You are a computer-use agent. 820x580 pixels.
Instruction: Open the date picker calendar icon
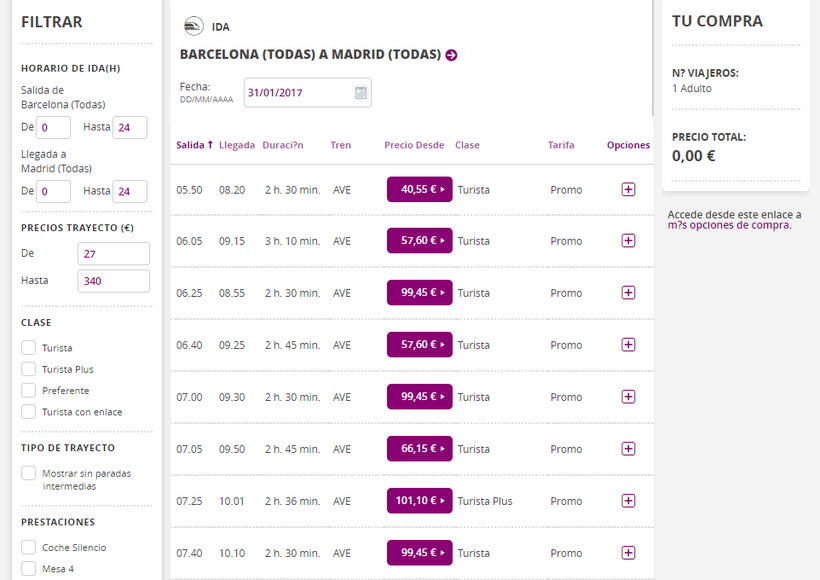tap(361, 93)
